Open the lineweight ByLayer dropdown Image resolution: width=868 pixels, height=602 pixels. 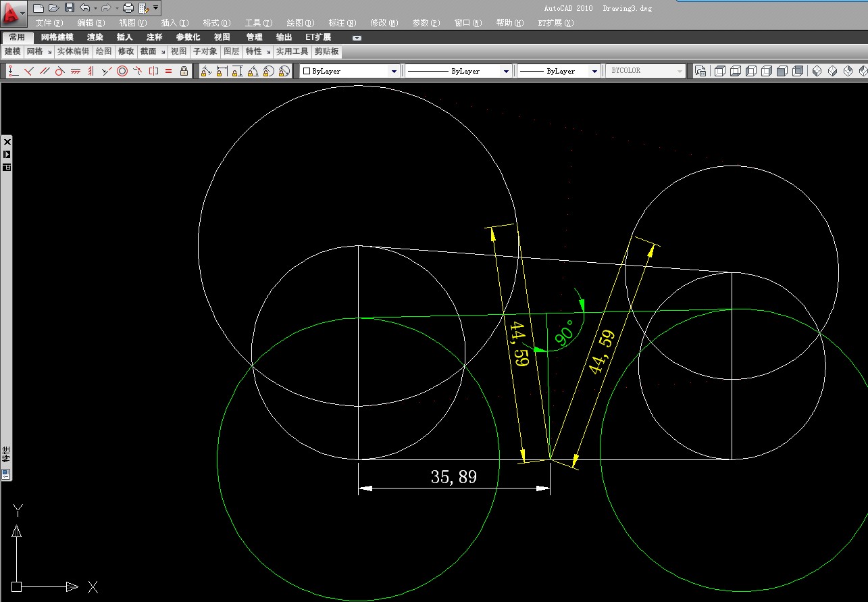pos(559,71)
